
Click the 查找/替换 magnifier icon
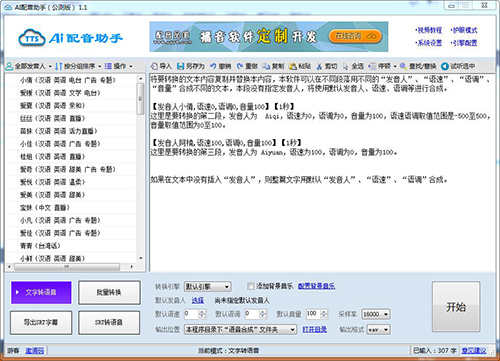(x=403, y=66)
